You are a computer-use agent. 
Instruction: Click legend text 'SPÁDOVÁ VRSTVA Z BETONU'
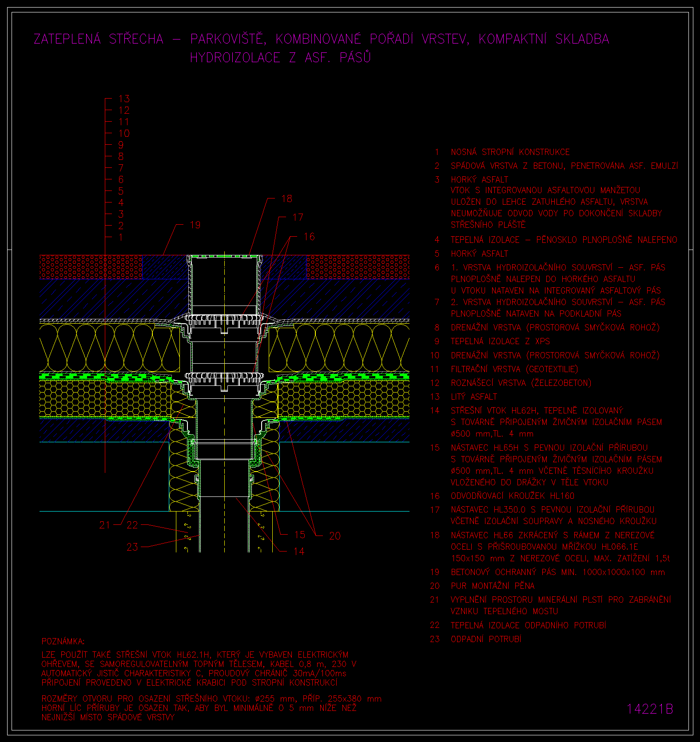507,166
